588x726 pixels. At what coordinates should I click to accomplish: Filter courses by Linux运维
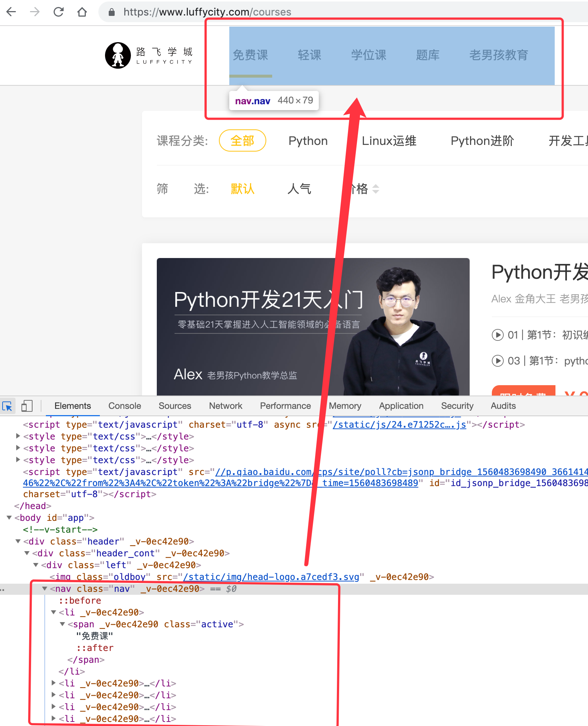click(x=389, y=141)
